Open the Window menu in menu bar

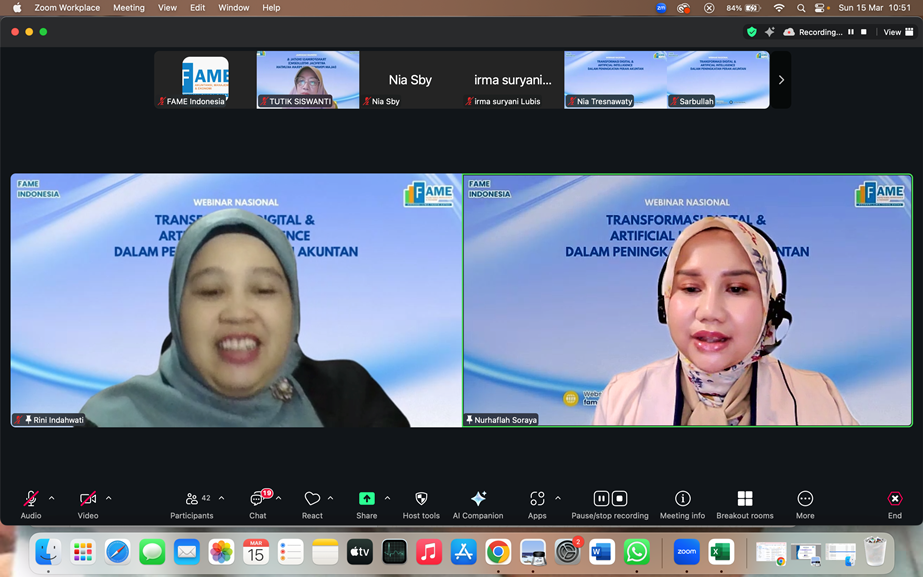(233, 8)
